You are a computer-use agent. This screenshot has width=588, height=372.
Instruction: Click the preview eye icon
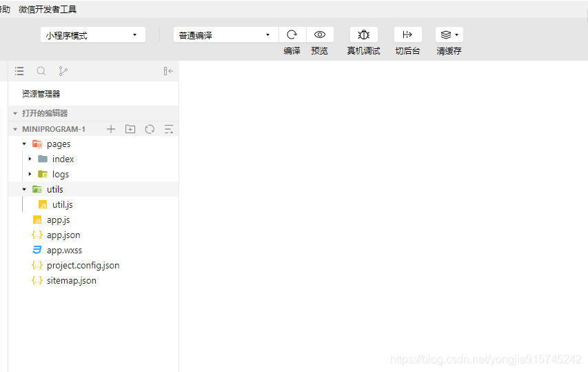click(319, 35)
